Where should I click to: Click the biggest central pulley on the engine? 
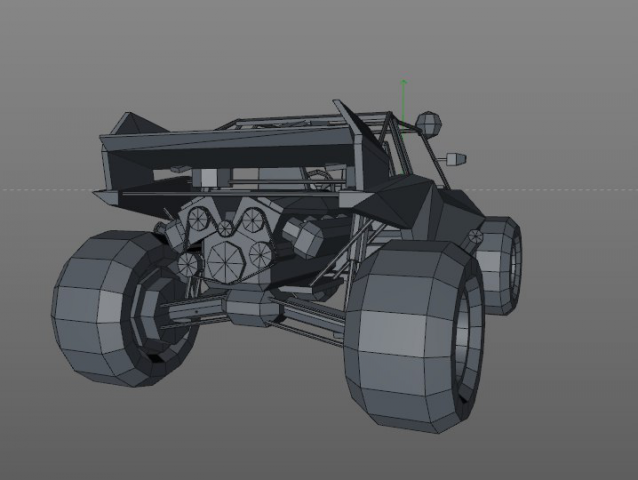click(226, 262)
